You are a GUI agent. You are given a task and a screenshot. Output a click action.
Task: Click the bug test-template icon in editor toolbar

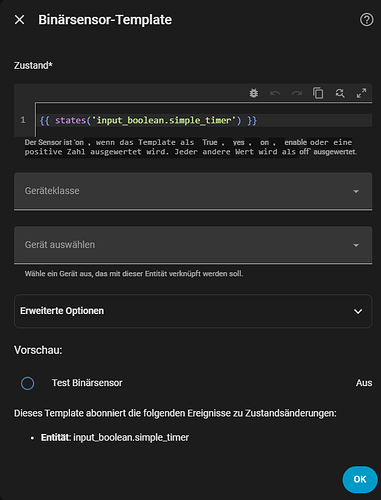click(254, 93)
